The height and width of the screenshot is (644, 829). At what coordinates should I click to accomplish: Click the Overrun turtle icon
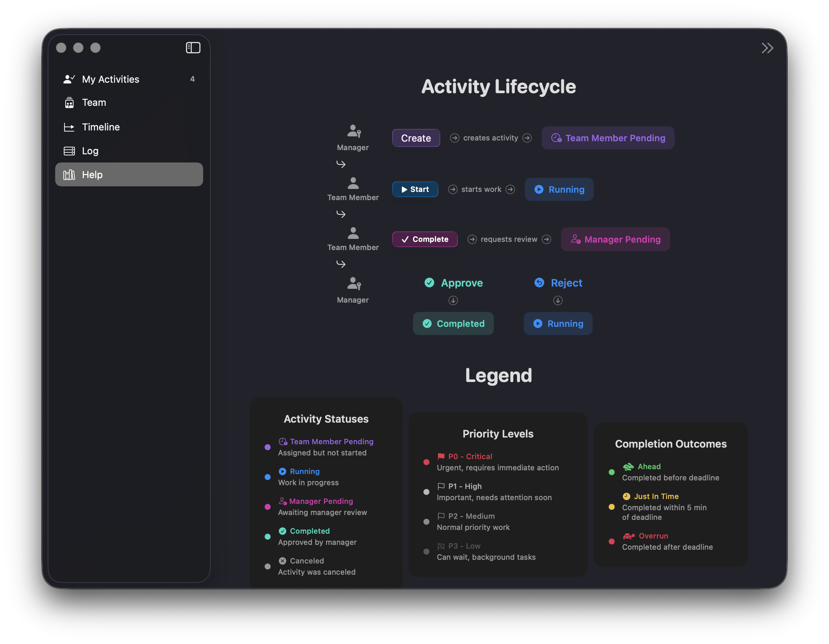628,536
